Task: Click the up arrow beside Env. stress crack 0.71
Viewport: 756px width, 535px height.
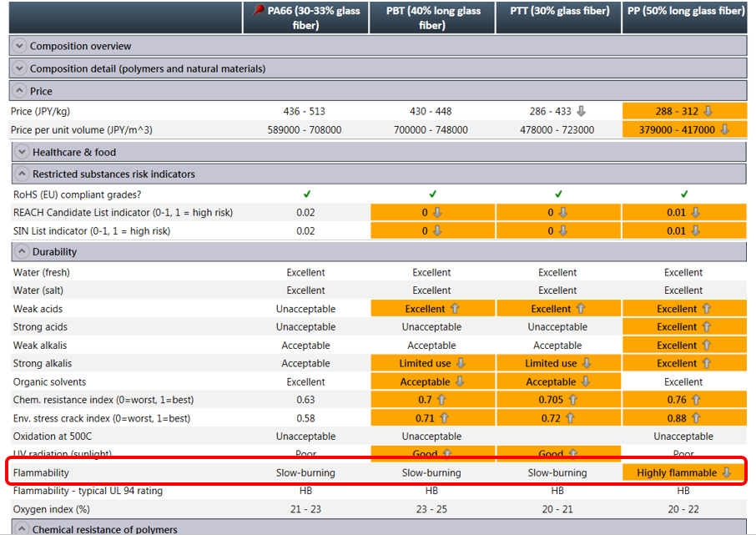Action: tap(444, 418)
